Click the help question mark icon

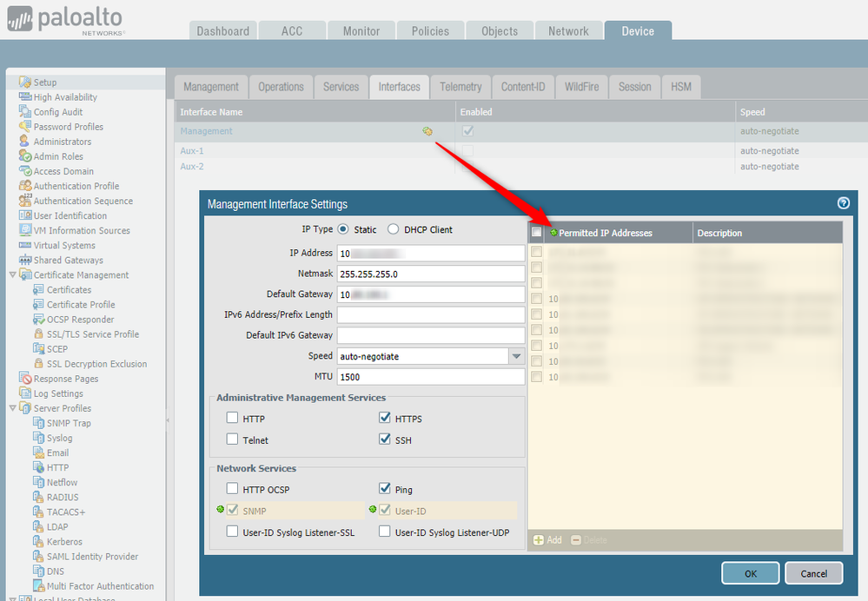point(843,203)
